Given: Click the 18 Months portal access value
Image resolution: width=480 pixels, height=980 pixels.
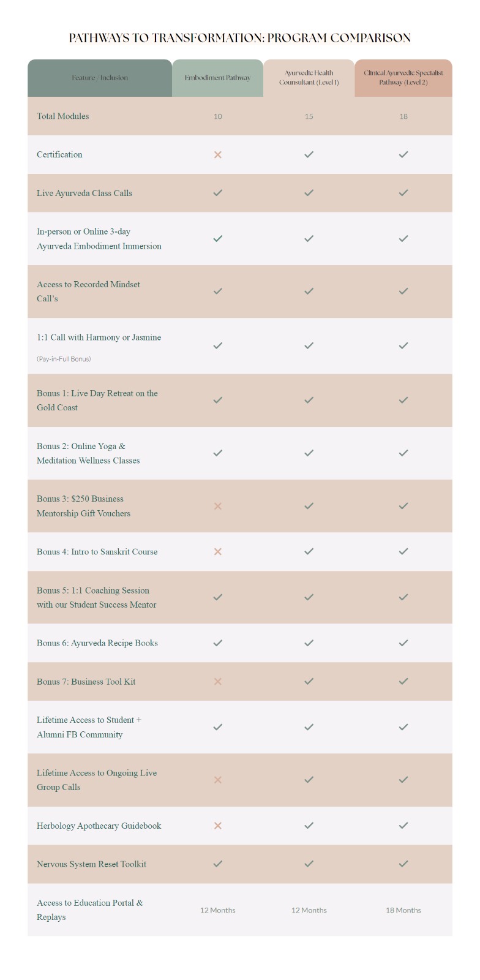Looking at the screenshot, I should (403, 910).
